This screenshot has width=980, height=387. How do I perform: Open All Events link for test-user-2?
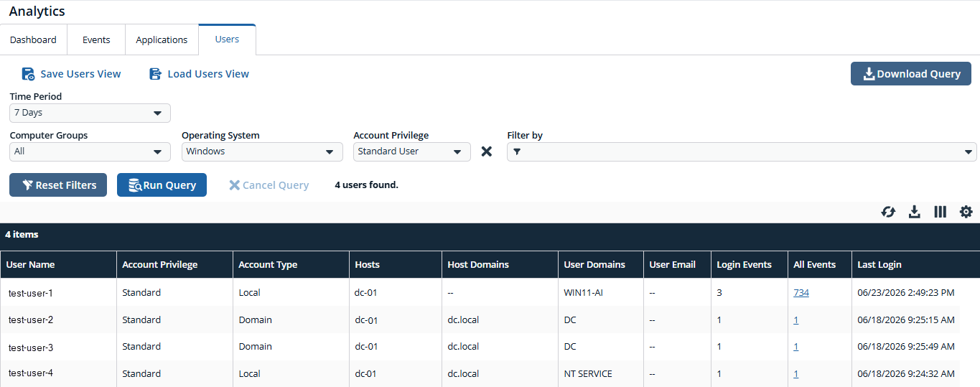click(x=796, y=320)
